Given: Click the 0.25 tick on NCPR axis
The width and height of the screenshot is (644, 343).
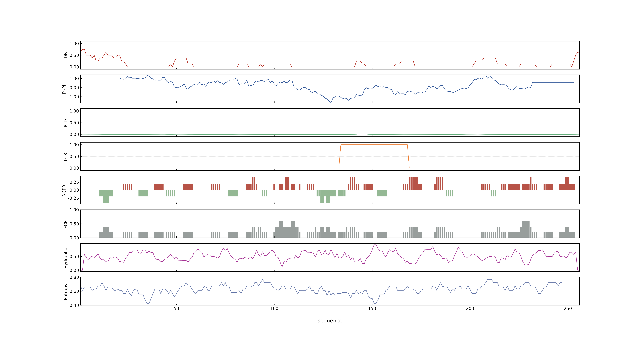Looking at the screenshot, I should click(74, 182).
